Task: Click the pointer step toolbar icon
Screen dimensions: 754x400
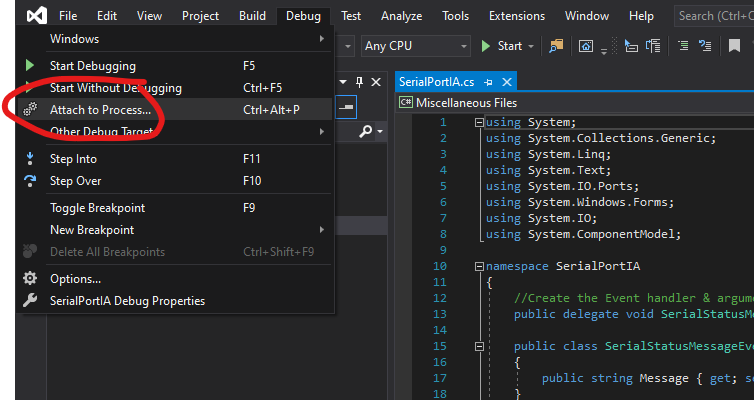Action: tap(631, 46)
